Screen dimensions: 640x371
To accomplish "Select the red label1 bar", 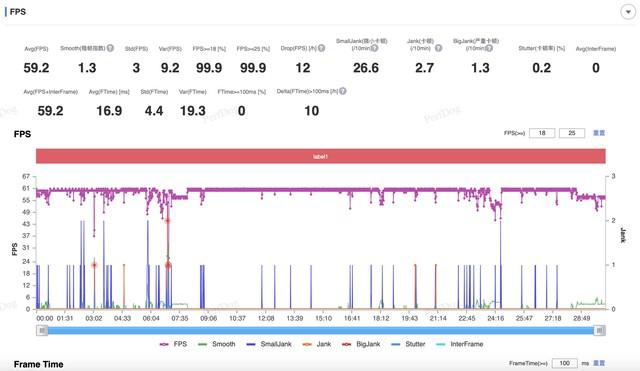I will [321, 156].
